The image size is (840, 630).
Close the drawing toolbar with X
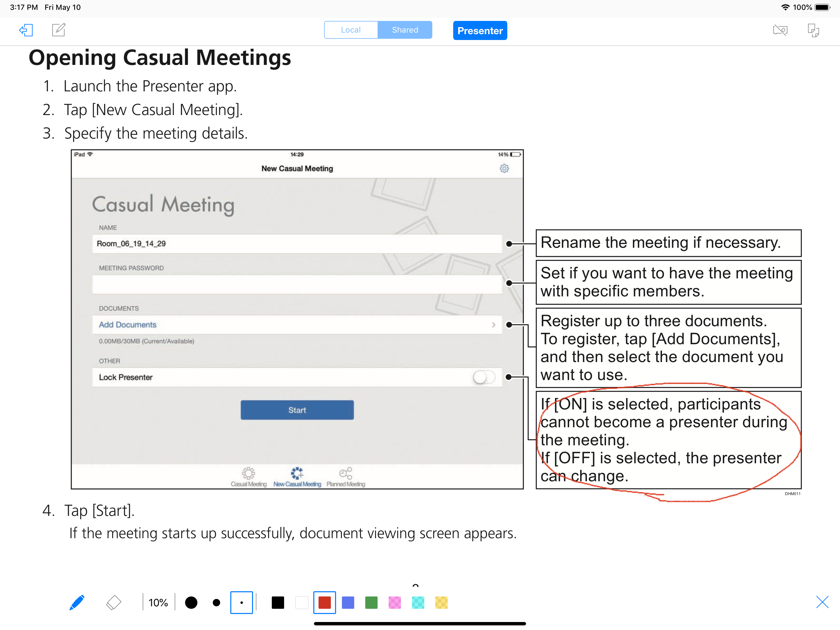coord(822,602)
